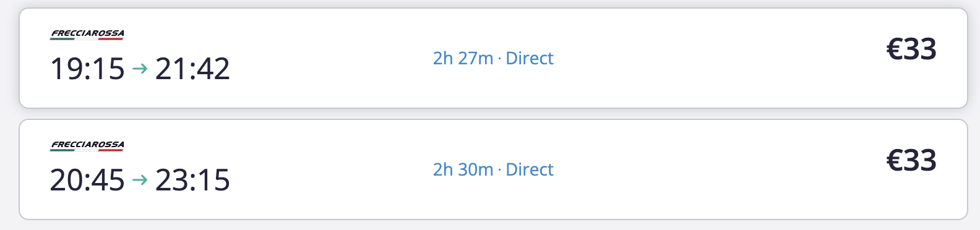Choose the 19:15 to 21:42 train card
This screenshot has width=980, height=230.
[493, 58]
